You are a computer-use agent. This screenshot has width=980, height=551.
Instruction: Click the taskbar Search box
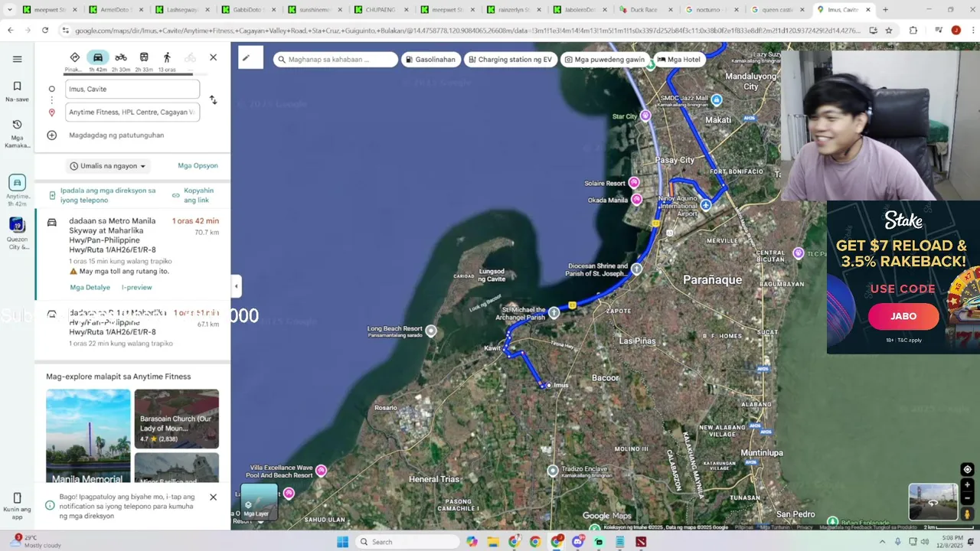click(x=407, y=542)
